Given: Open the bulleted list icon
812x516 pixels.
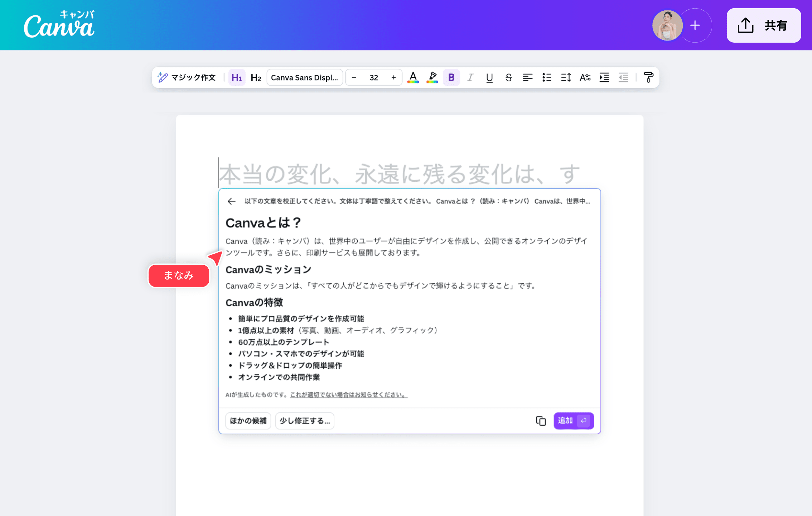Looking at the screenshot, I should (x=547, y=77).
